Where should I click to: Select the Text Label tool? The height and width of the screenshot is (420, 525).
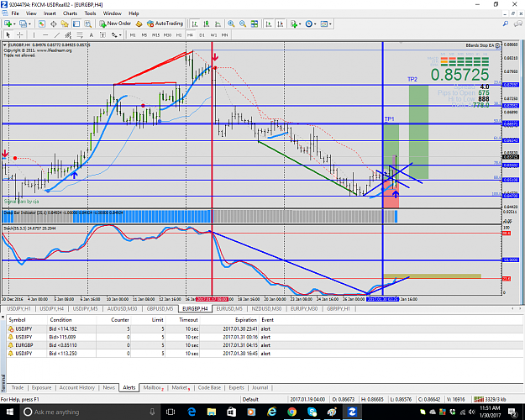[102, 34]
